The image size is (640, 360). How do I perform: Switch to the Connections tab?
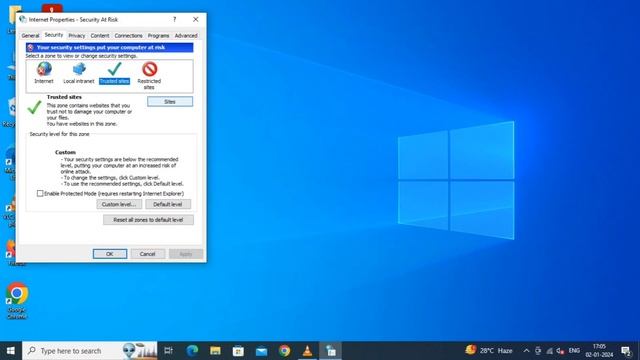point(128,36)
